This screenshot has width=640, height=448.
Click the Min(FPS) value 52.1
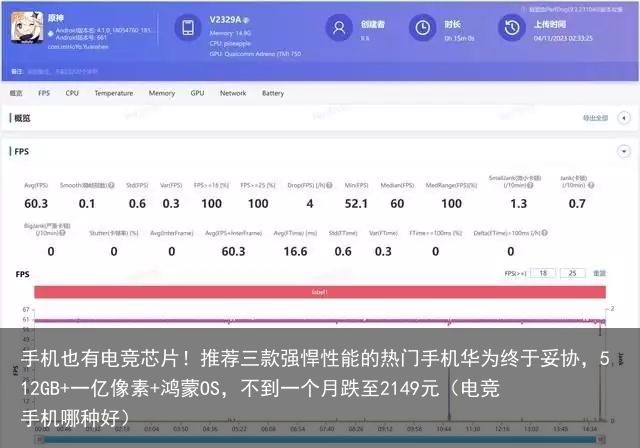point(356,204)
